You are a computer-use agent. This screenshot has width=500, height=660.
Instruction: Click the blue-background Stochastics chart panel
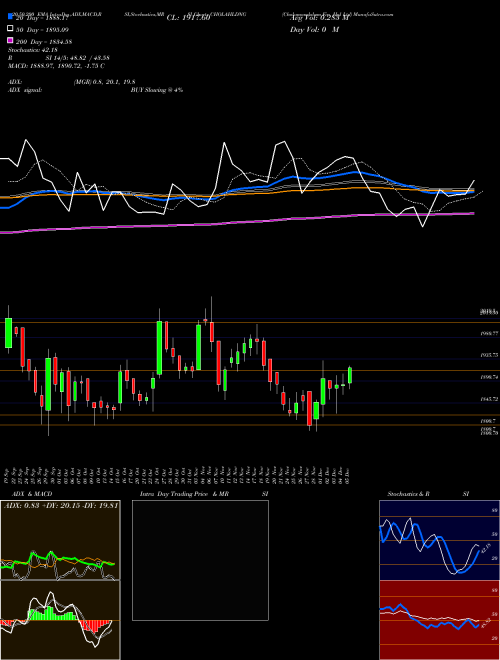[439, 540]
